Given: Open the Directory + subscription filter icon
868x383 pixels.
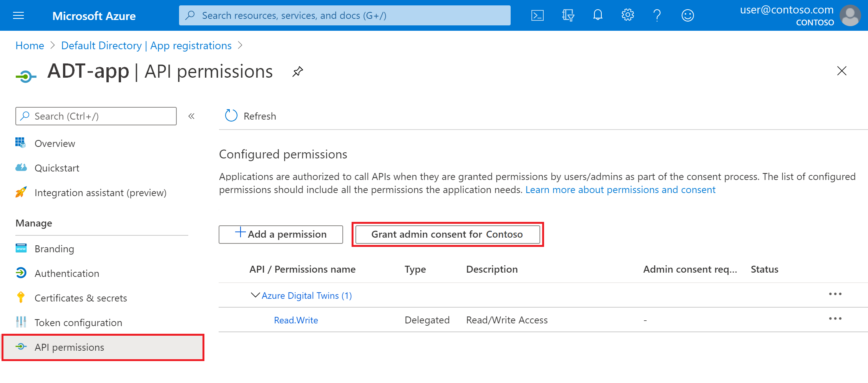Looking at the screenshot, I should click(568, 15).
